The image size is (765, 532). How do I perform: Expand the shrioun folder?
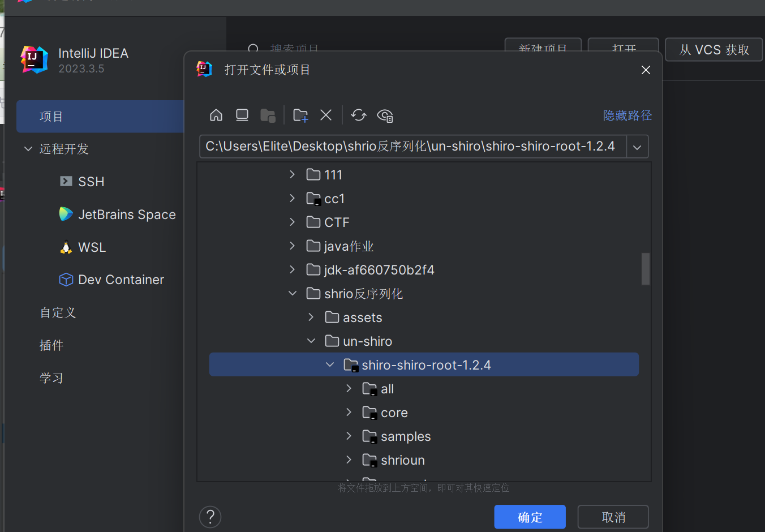[x=349, y=460]
